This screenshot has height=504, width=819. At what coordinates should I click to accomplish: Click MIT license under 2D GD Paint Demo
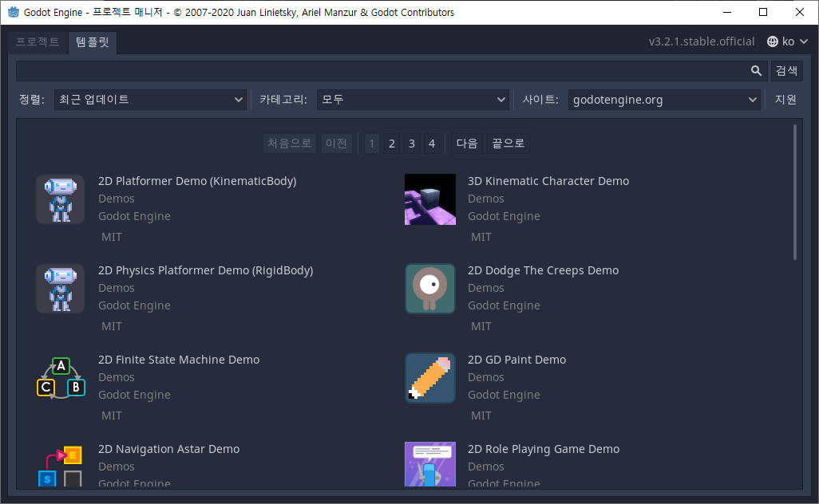[x=481, y=415]
